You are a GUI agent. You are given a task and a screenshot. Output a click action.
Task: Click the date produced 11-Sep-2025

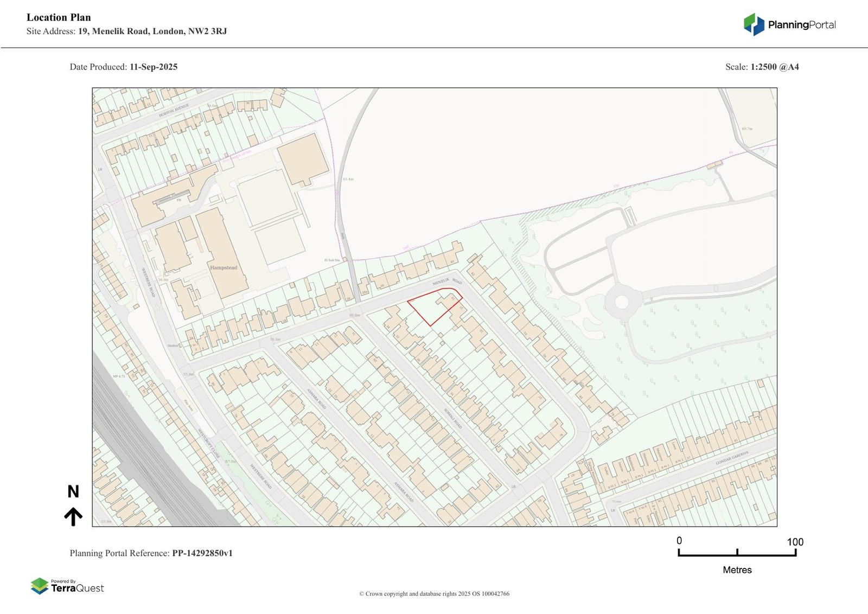[x=153, y=67]
